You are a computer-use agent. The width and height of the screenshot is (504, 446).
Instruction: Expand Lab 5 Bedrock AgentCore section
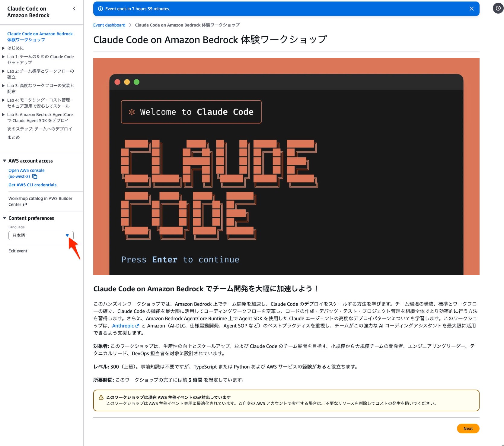pyautogui.click(x=3, y=114)
